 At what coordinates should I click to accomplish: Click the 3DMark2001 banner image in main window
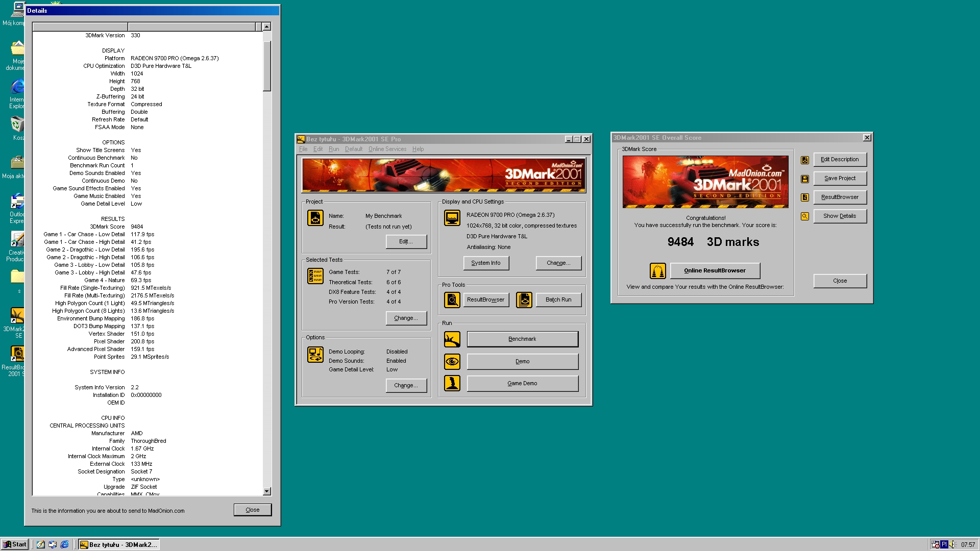point(444,176)
